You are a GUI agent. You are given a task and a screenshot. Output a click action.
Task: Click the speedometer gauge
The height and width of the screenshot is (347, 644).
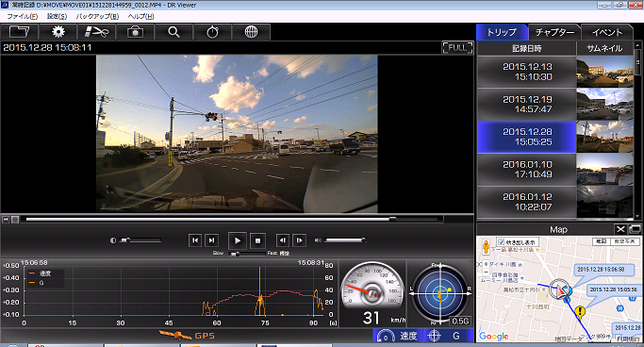373,287
